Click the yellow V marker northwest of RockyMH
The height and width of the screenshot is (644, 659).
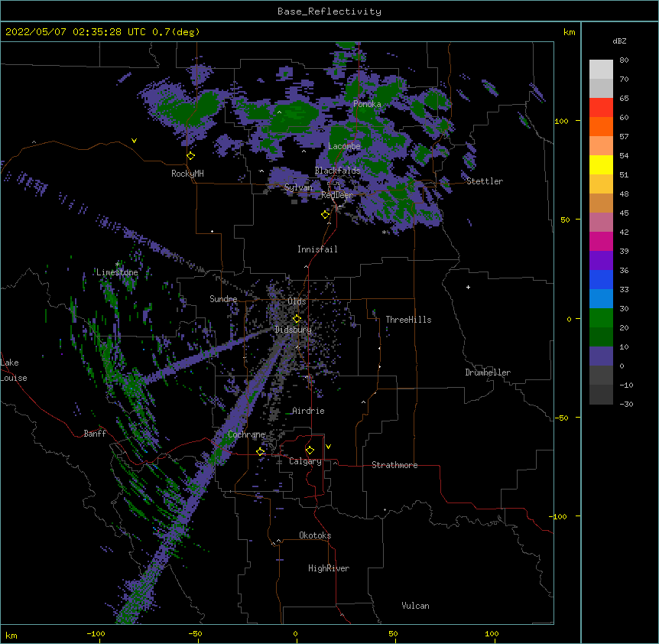(x=134, y=141)
